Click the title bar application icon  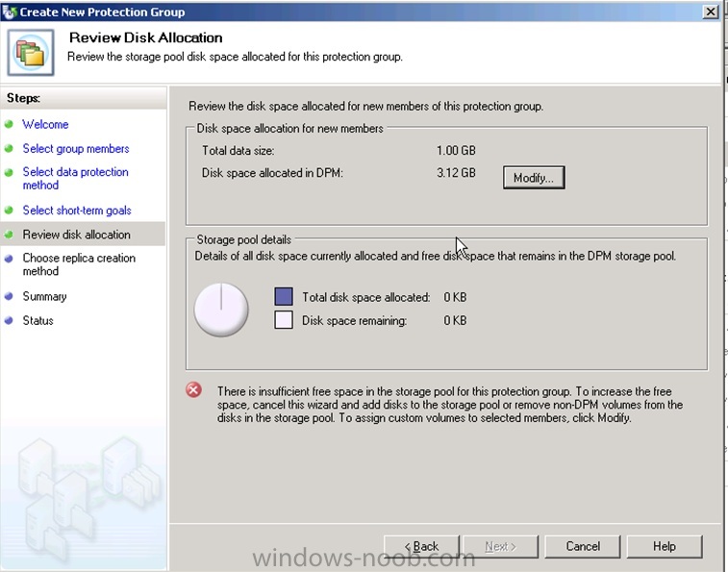10,12
